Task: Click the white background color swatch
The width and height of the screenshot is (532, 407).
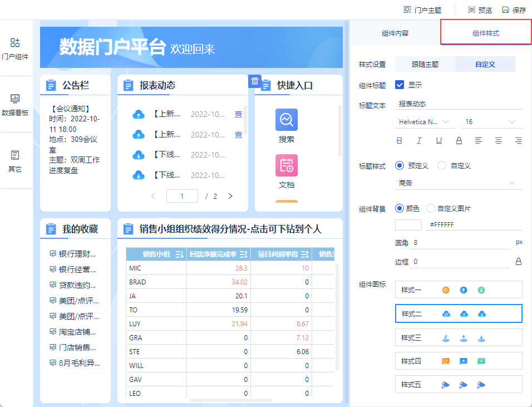Action: tap(408, 225)
